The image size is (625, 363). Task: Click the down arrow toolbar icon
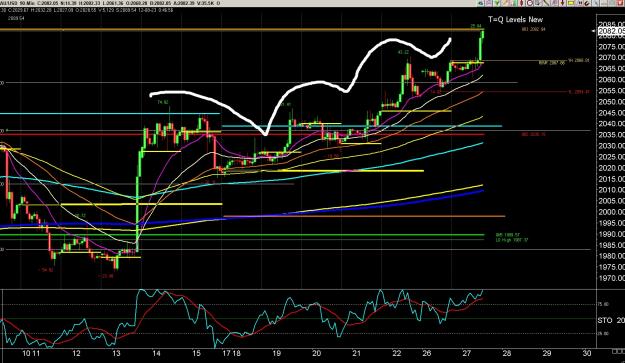[x=562, y=3]
